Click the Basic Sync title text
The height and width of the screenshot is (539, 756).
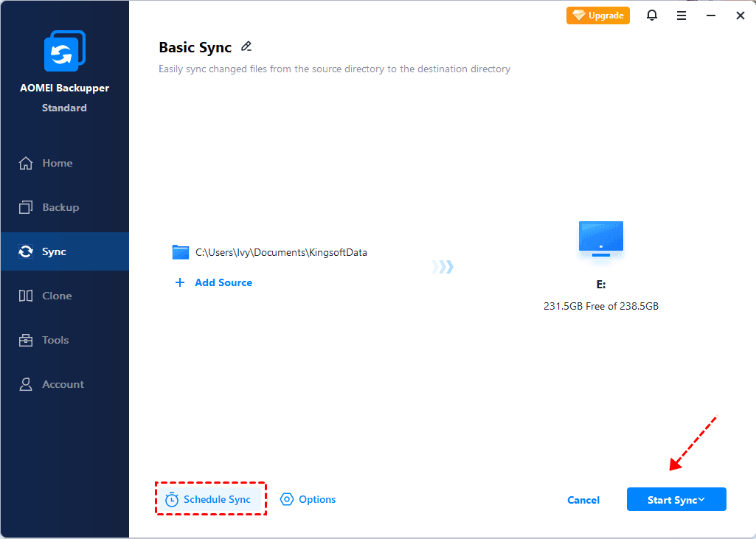point(195,47)
